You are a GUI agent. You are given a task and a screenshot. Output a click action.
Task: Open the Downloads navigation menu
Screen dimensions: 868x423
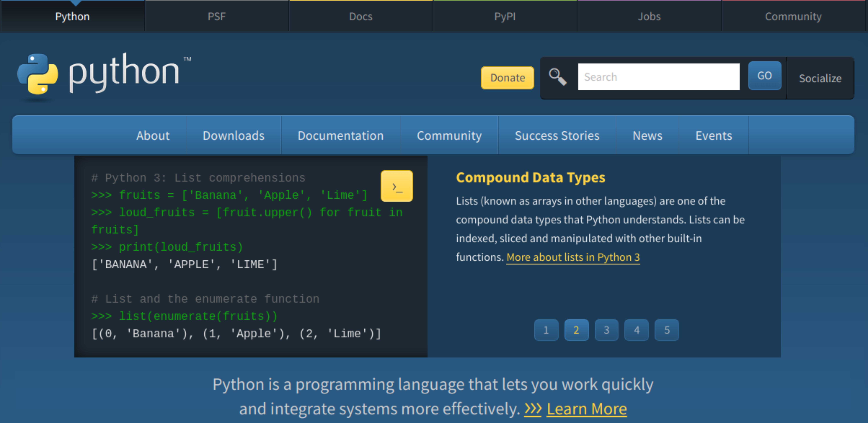click(x=233, y=135)
